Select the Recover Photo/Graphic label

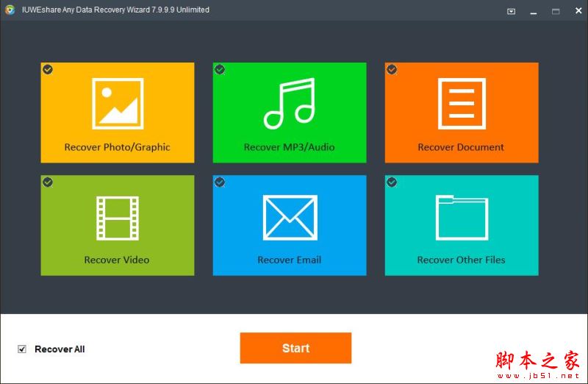click(117, 147)
